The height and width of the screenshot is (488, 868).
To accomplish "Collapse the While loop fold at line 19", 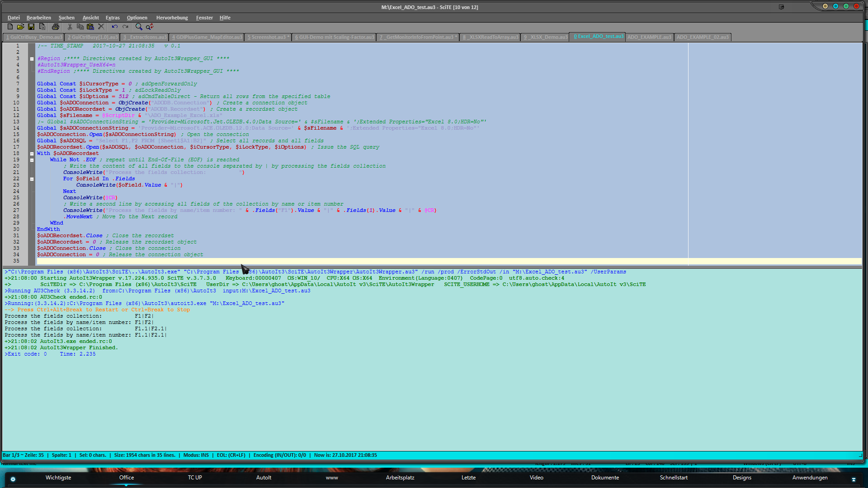I will coord(32,160).
